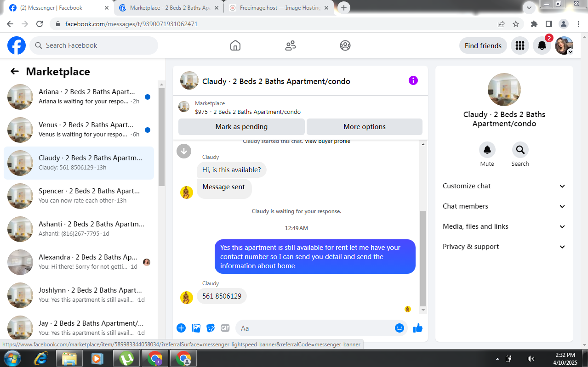Open the Chrome three-dot menu
This screenshot has width=588, height=367.
coord(578,24)
